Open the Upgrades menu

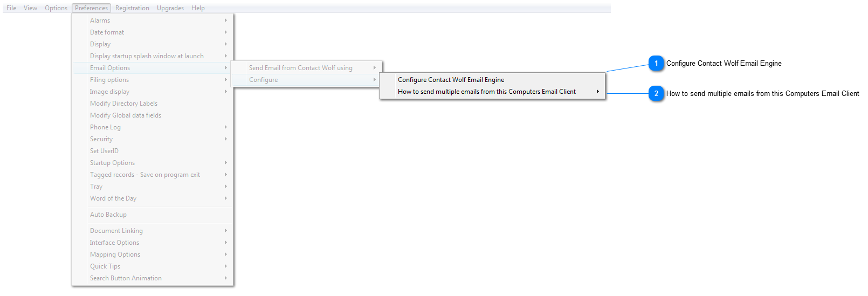[170, 8]
